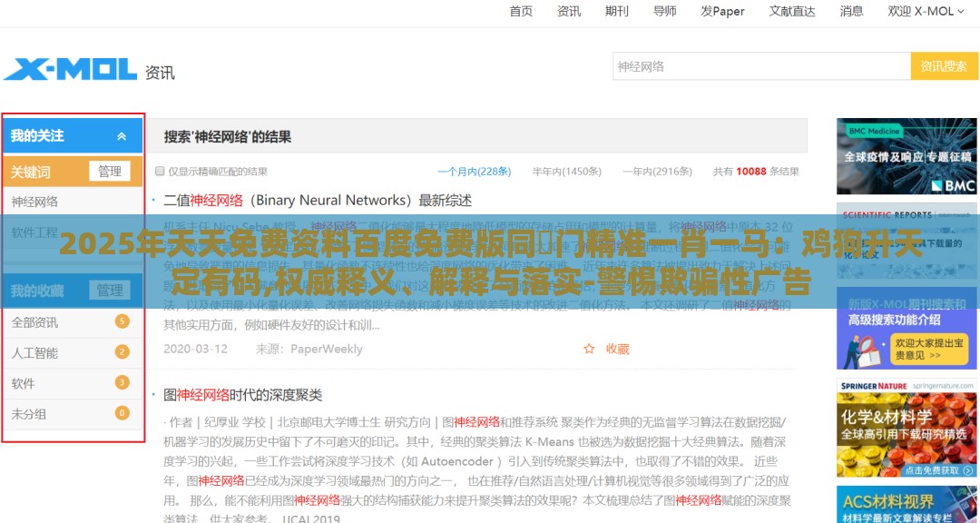Open 首页 in the top navigation

tap(521, 11)
